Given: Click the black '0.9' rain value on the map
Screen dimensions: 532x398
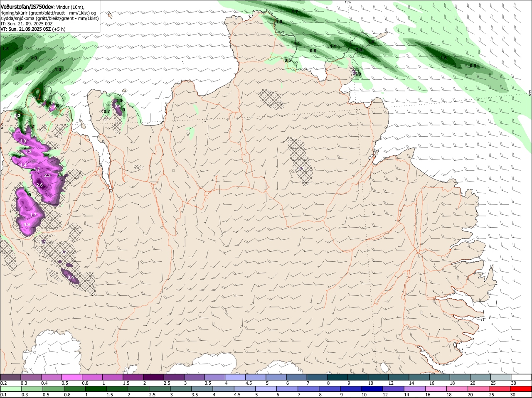Looking at the screenshot, I should pos(473,66).
